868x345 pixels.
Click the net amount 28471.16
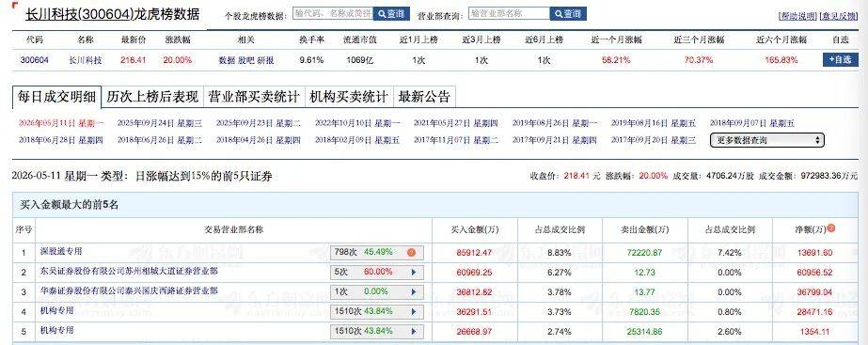814,312
